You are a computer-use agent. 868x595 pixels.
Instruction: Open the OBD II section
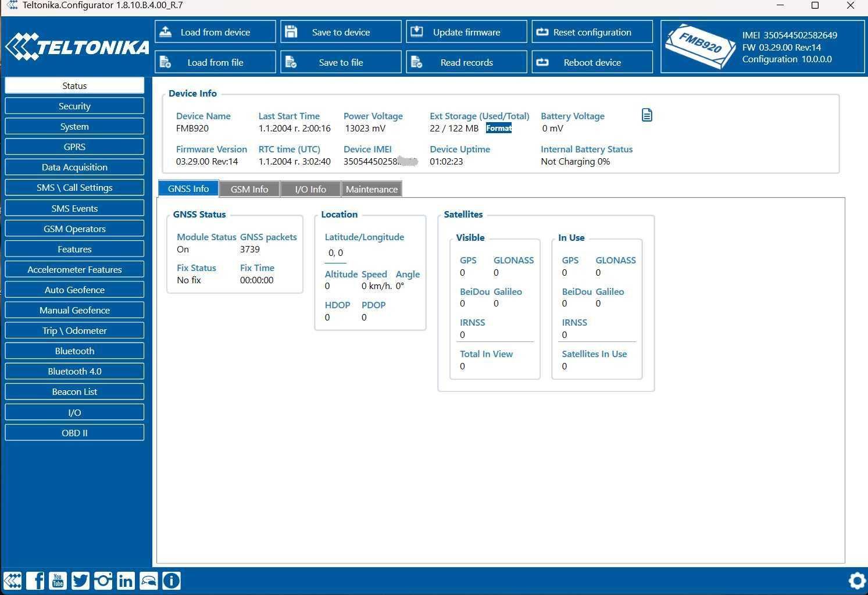click(x=74, y=433)
